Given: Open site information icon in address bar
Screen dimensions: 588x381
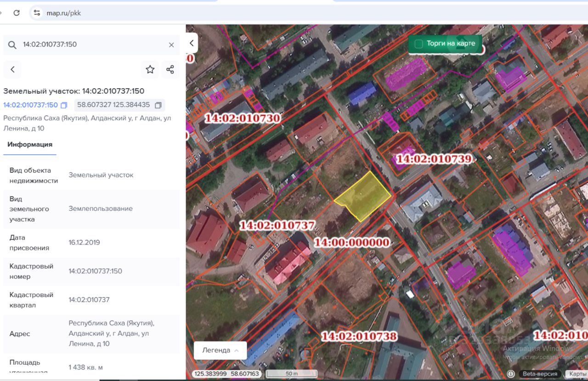Looking at the screenshot, I should pos(37,13).
